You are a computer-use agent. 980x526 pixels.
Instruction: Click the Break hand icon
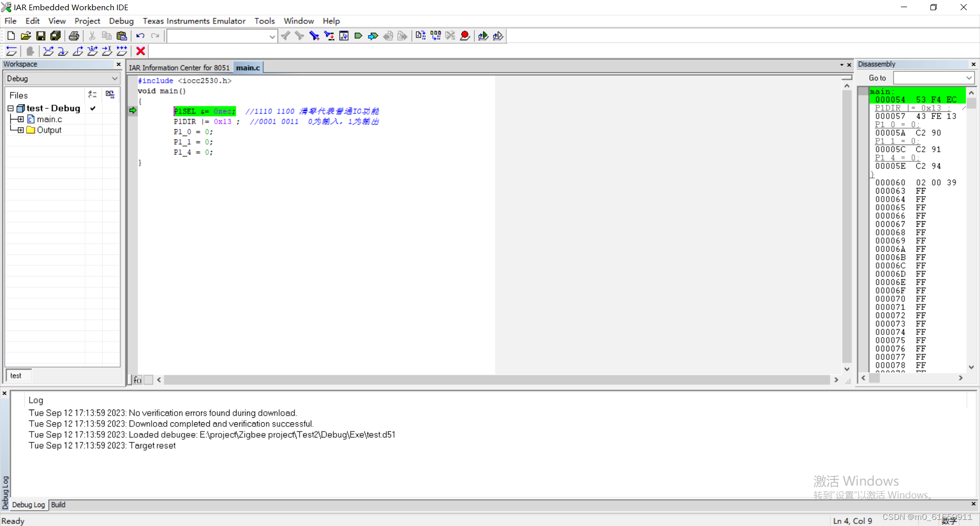[x=30, y=51]
